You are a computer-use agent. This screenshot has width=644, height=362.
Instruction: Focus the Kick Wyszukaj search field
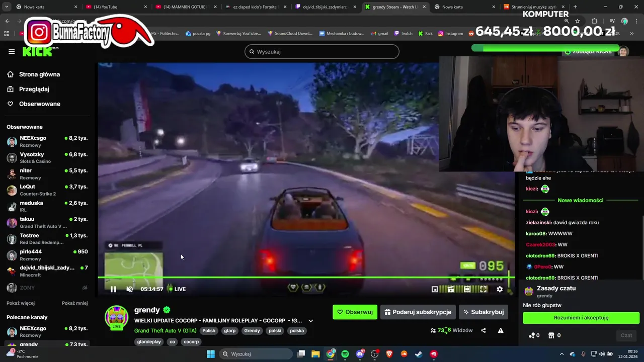(x=322, y=52)
